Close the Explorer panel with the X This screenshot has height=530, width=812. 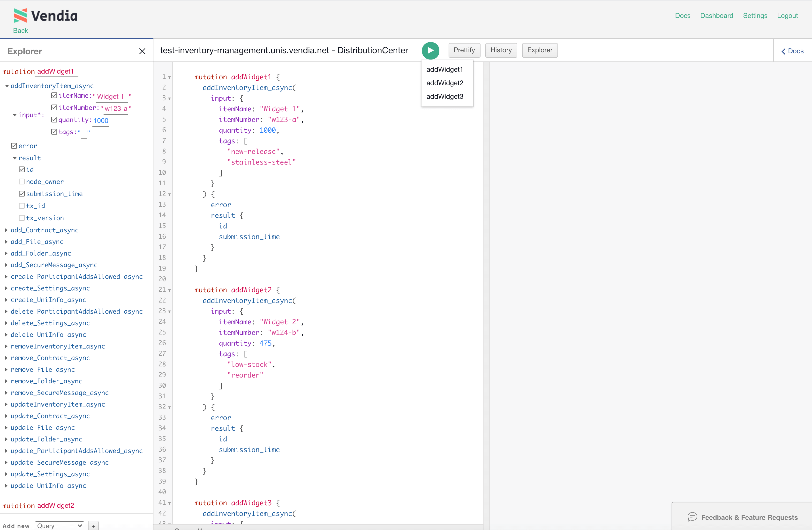pos(142,51)
